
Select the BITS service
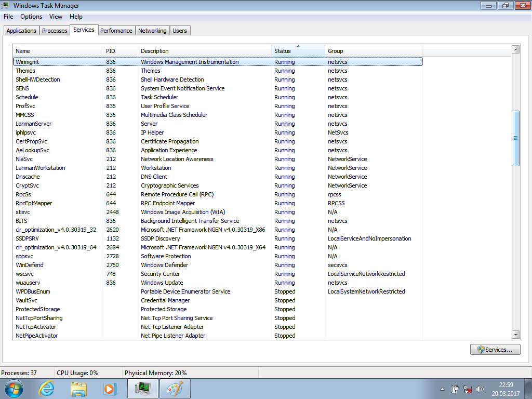(x=21, y=220)
